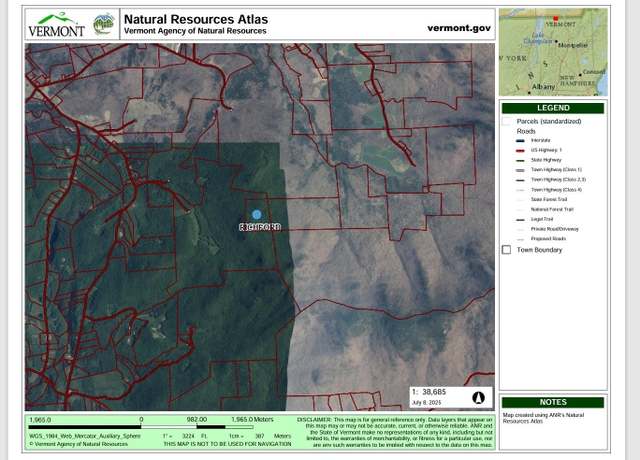Click the 982.00 scale bar label

pos(197,420)
